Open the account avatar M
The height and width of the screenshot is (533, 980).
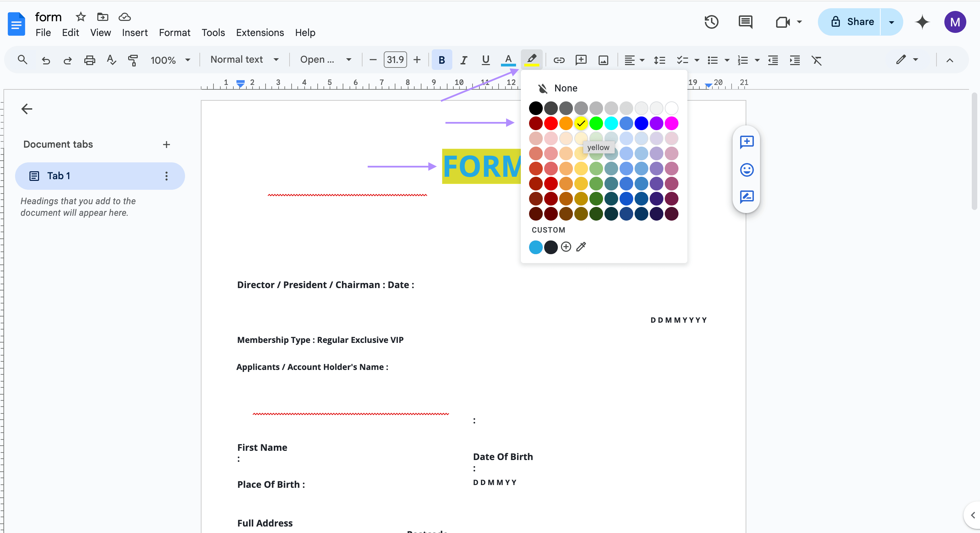pos(955,22)
